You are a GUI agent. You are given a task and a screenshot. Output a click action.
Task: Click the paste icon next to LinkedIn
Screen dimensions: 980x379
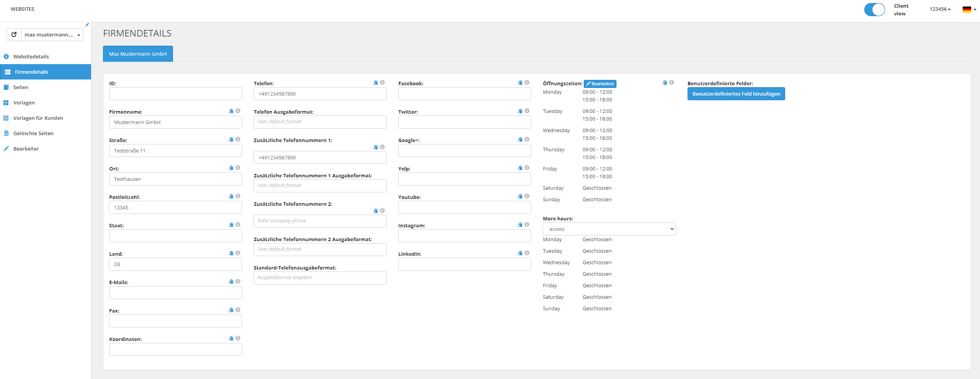(x=520, y=253)
